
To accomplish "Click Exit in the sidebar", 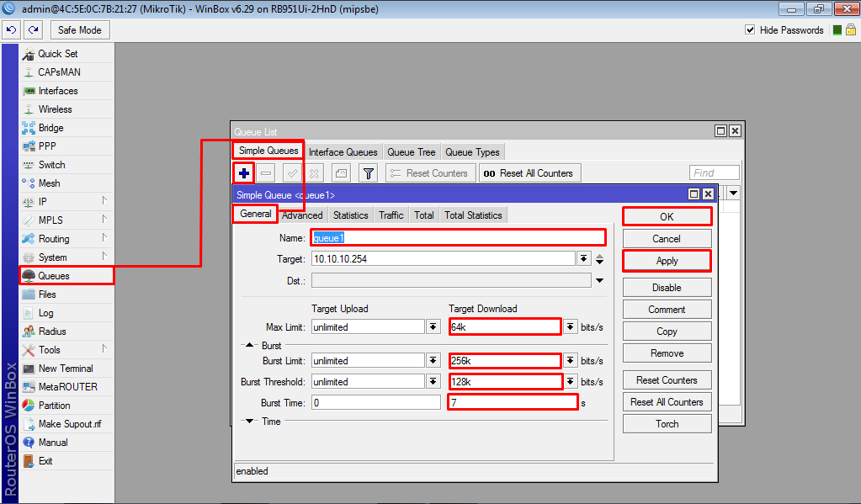I will (x=66, y=461).
